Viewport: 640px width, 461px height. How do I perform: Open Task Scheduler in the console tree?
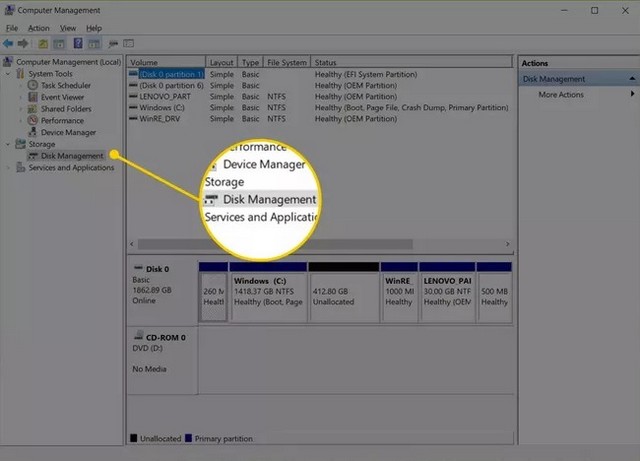tap(66, 86)
